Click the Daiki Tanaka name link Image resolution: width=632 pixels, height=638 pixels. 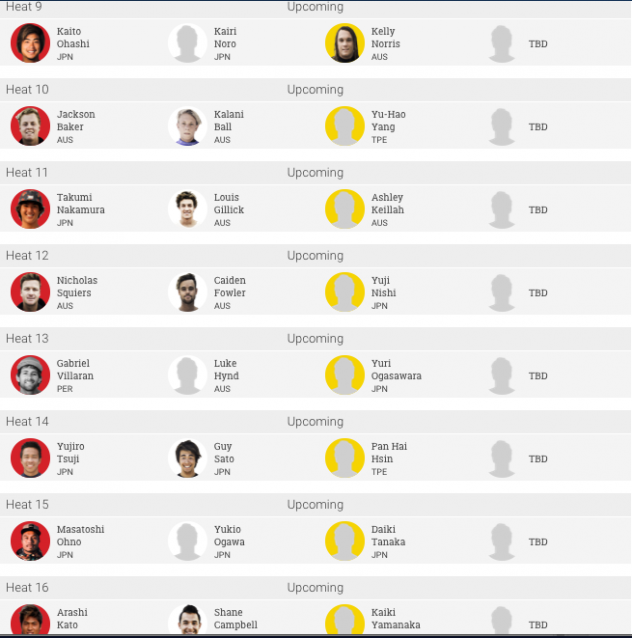(388, 536)
